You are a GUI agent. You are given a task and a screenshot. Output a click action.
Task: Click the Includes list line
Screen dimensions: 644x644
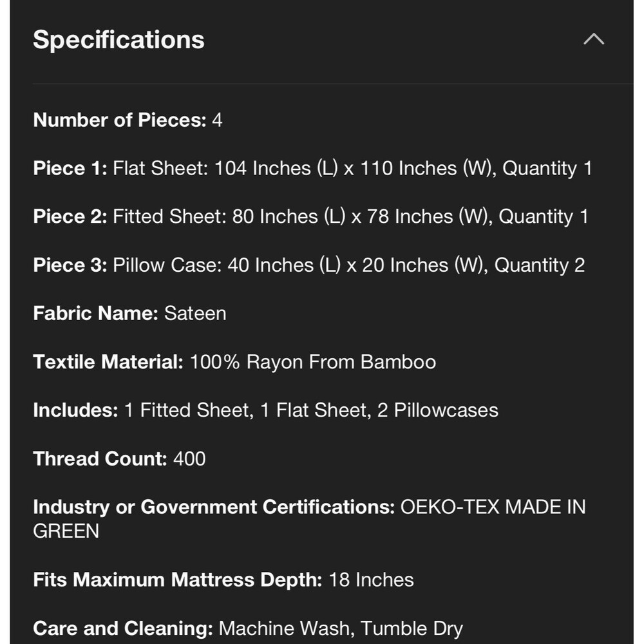tap(266, 410)
